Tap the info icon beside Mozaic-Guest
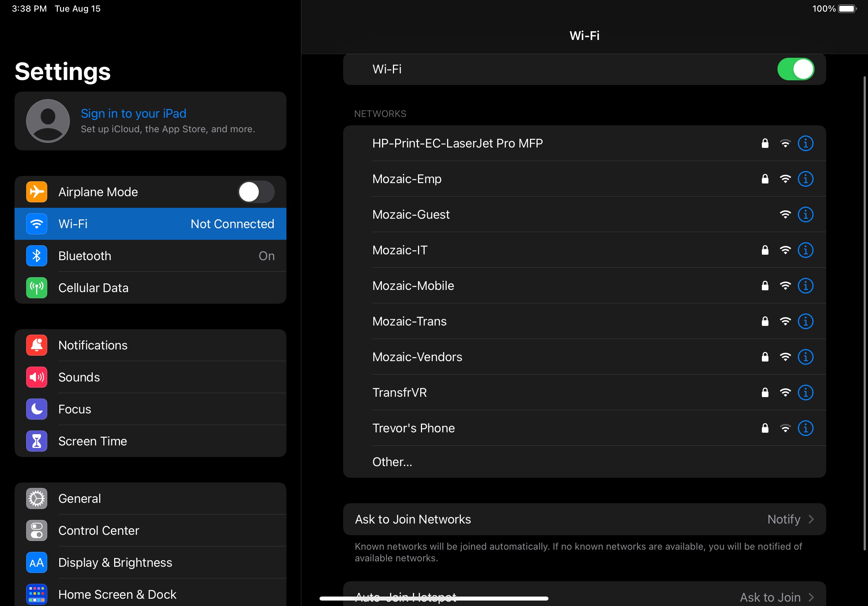This screenshot has width=868, height=606. coord(805,215)
